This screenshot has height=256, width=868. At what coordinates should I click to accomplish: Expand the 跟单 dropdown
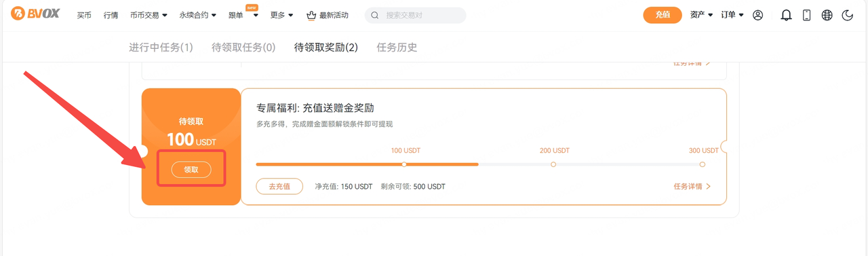click(x=243, y=15)
